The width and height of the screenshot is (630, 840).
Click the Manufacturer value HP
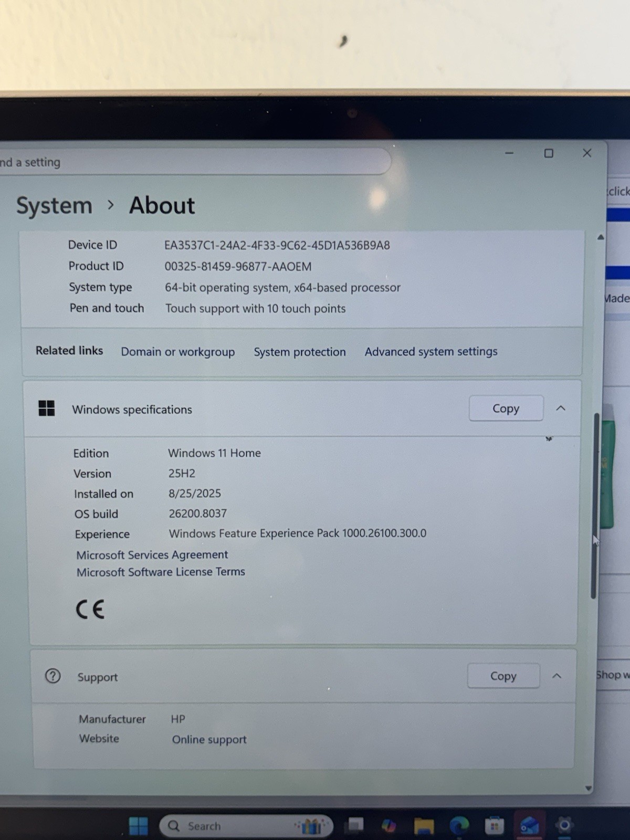178,719
